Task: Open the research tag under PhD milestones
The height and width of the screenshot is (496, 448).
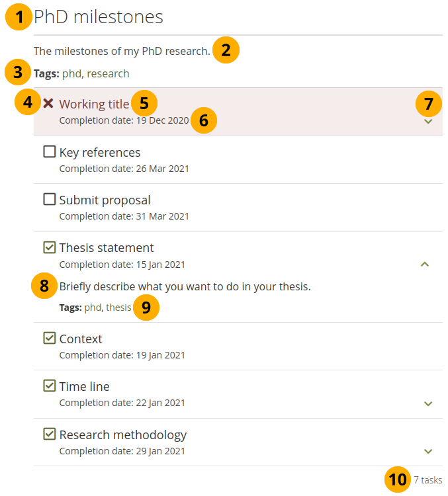Action: click(109, 73)
